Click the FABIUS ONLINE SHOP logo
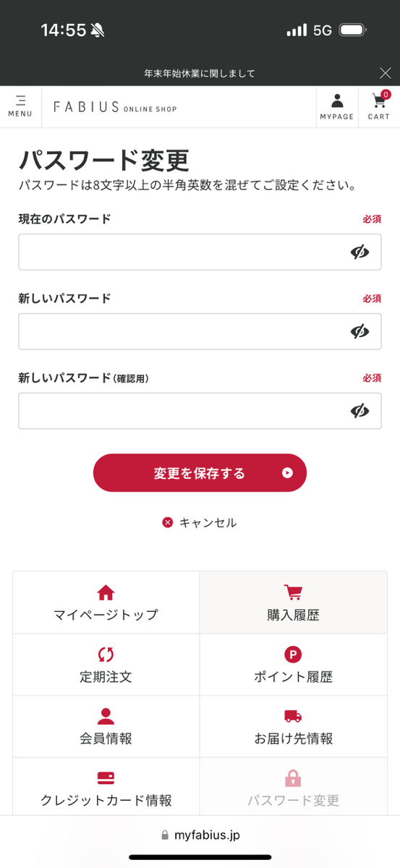 tap(115, 107)
